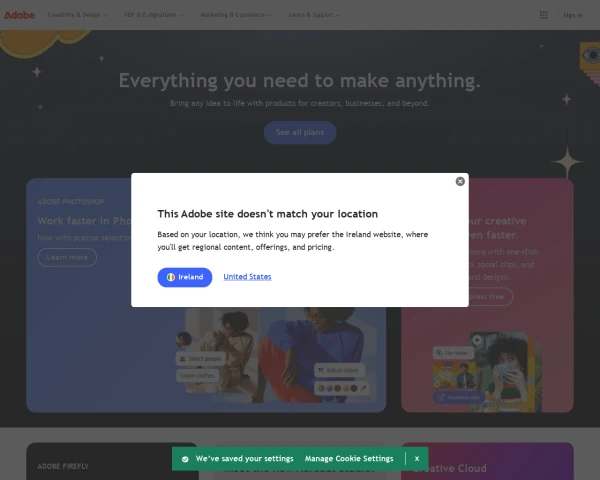Click Upper clothes chip on image
This screenshot has height=480, width=600.
[x=197, y=376]
